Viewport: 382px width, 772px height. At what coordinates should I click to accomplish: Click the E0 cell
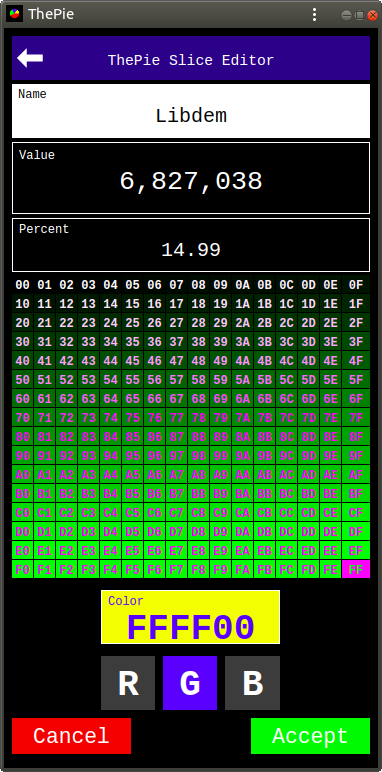coord(23,550)
